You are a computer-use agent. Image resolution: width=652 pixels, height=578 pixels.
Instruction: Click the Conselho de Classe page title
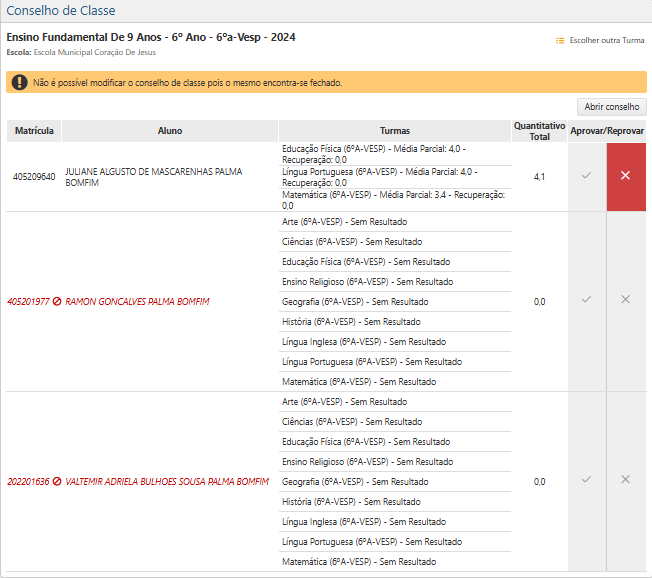(x=61, y=10)
